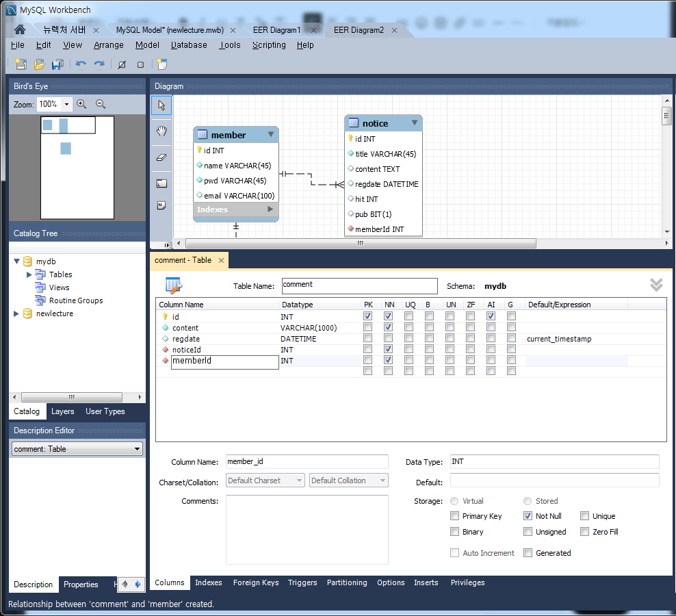Select the Routine Groups tree item
This screenshot has width=676, height=616.
pyautogui.click(x=76, y=300)
